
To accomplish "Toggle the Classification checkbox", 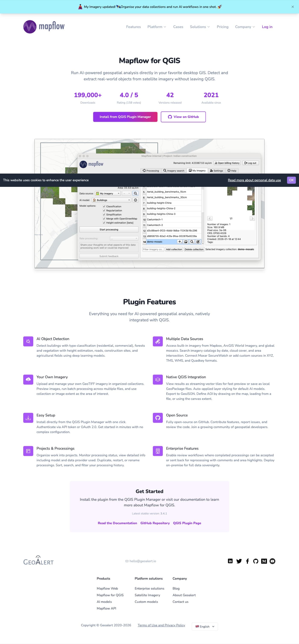I will (x=104, y=206).
